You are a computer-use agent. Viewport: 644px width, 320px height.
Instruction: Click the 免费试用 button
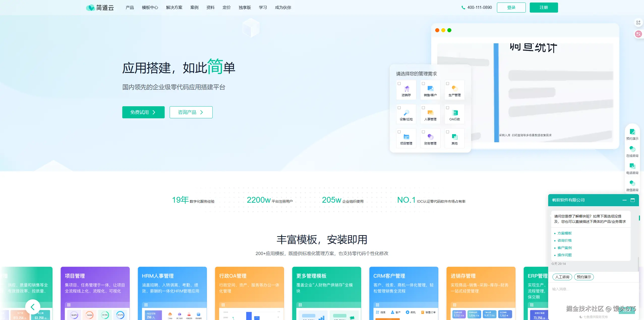(143, 112)
